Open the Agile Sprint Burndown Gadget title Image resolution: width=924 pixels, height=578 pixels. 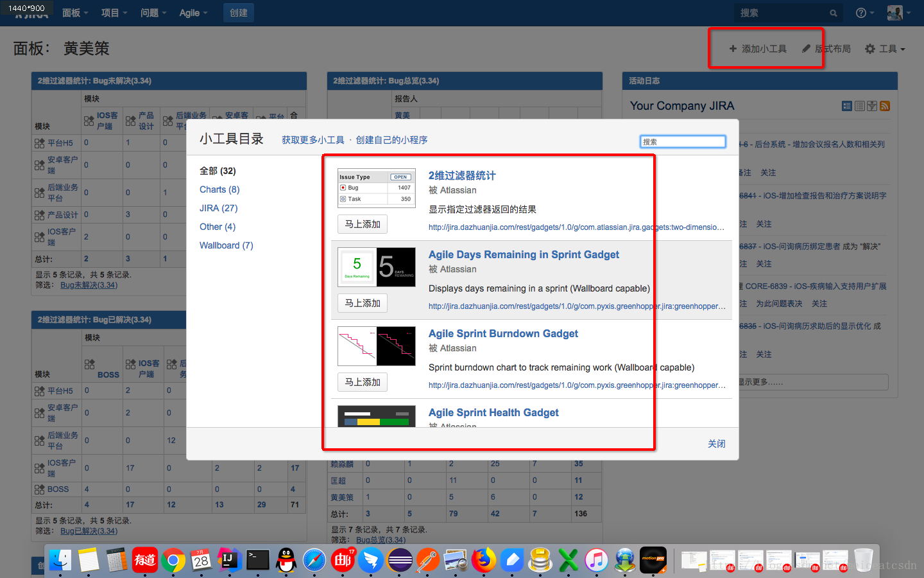(x=503, y=333)
